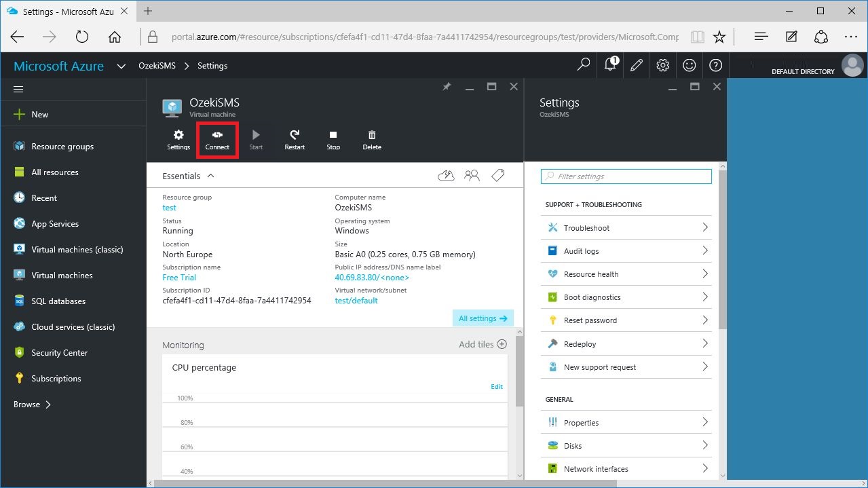The image size is (868, 488).
Task: Click the OzekiSMS blade vertical scrollbar
Action: pos(520,371)
